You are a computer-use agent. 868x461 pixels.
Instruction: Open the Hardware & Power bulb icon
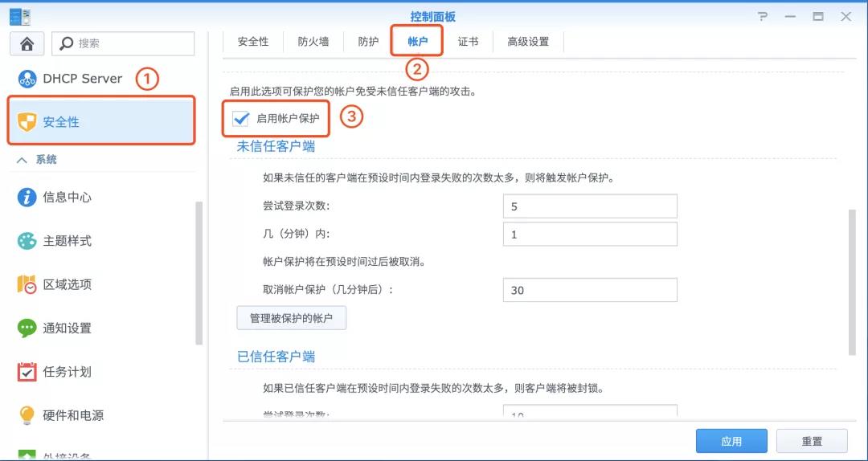(x=27, y=415)
